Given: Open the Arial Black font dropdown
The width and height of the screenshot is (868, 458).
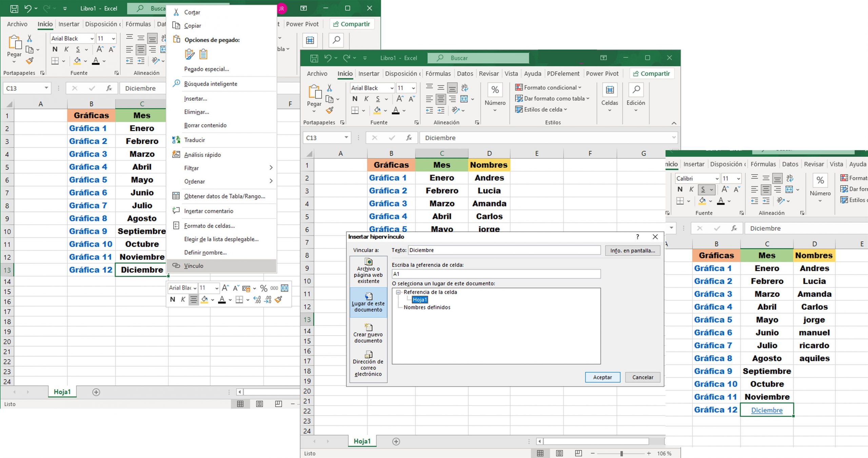Looking at the screenshot, I should pyautogui.click(x=392, y=88).
